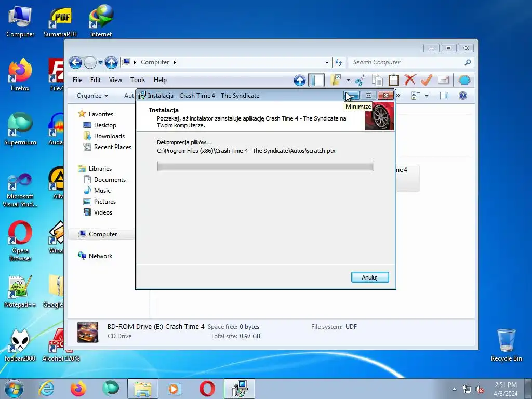Click the muted volume tray icon
The height and width of the screenshot is (399, 532).
point(480,389)
